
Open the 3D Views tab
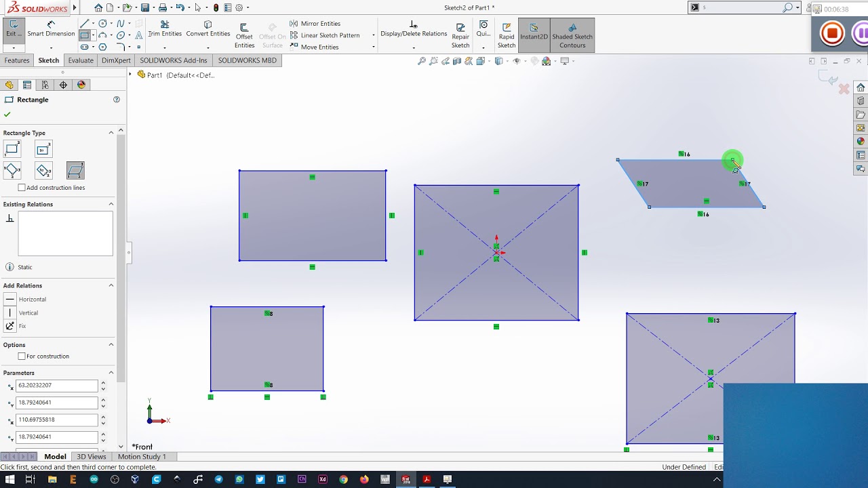click(x=92, y=457)
